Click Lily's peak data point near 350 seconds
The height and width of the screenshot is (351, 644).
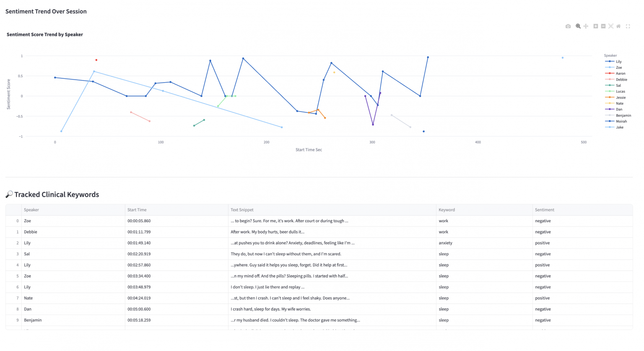428,57
